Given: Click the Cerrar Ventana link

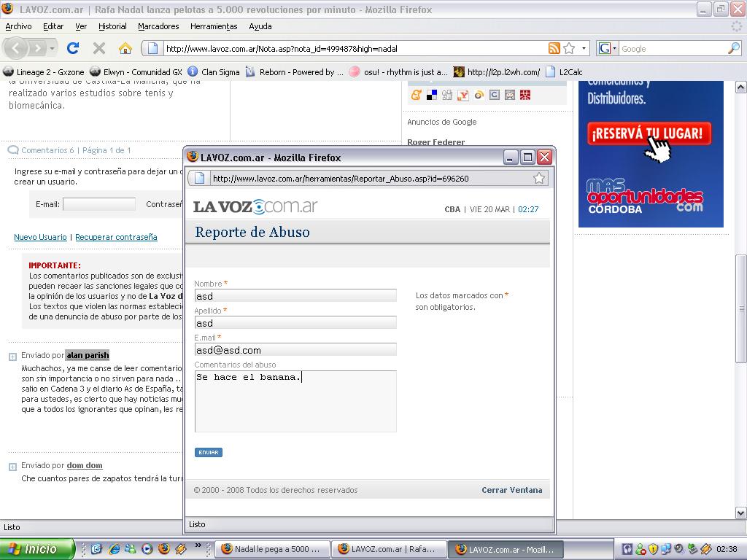Looking at the screenshot, I should pyautogui.click(x=511, y=490).
